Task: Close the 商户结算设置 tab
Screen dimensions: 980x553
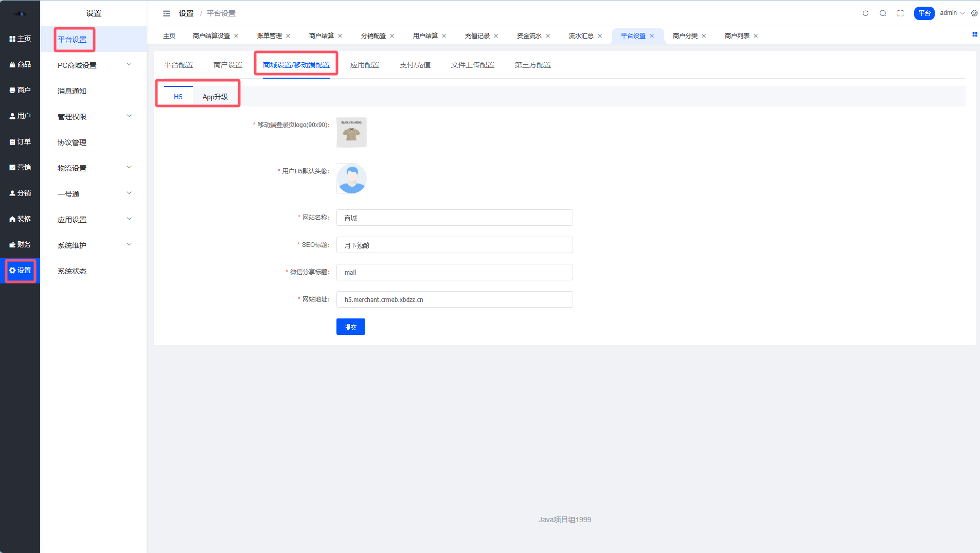Action: coord(236,36)
